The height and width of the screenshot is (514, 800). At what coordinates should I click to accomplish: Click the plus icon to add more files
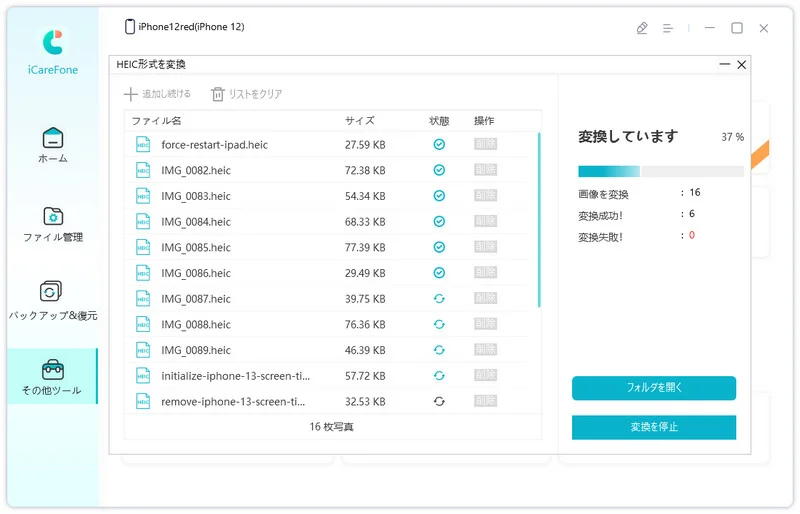(x=130, y=94)
